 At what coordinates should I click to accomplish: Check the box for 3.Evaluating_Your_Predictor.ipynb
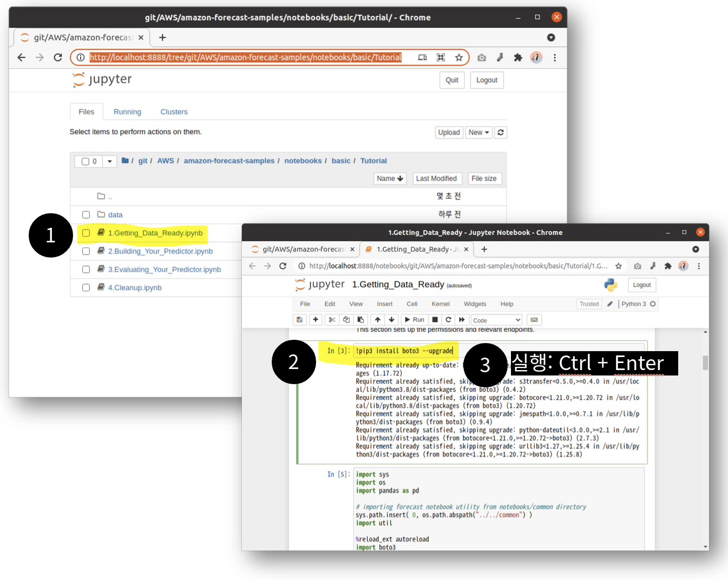(86, 269)
